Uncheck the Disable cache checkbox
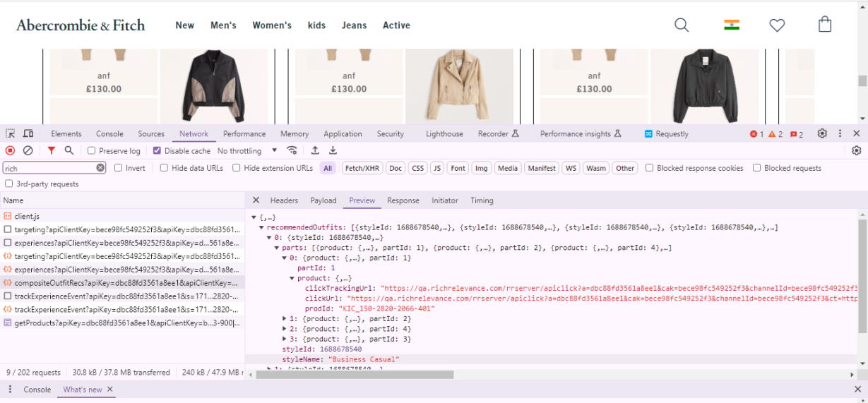This screenshot has height=403, width=868. [157, 150]
